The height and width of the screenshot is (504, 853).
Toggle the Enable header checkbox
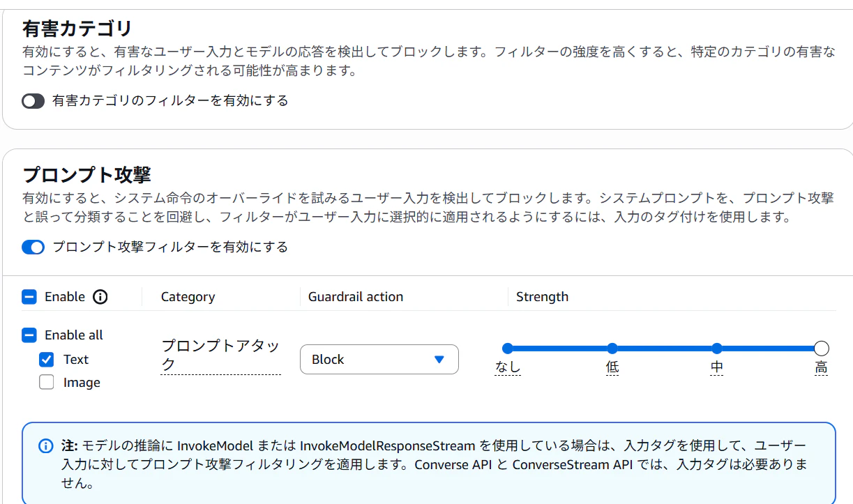pos(29,297)
